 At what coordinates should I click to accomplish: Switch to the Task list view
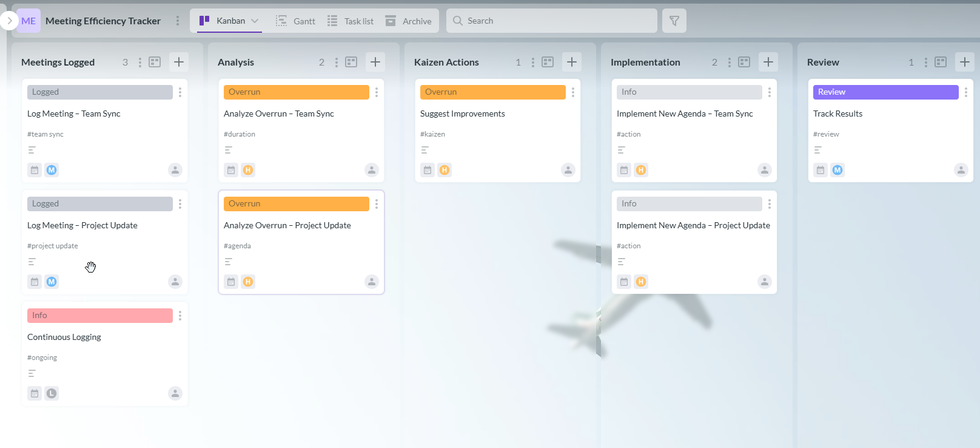[x=351, y=21]
